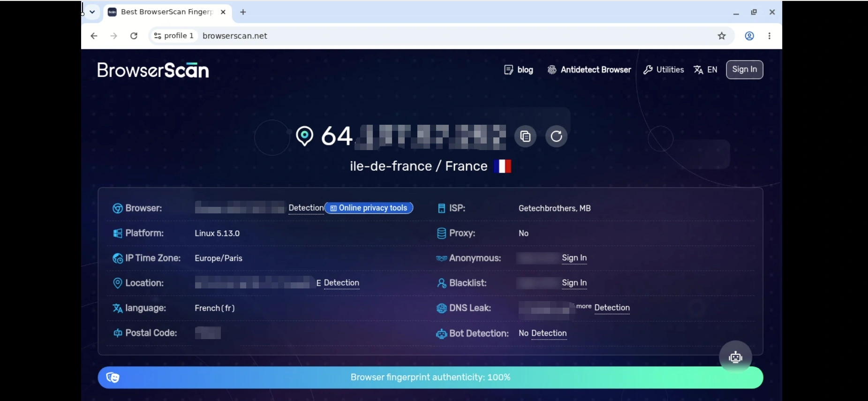The height and width of the screenshot is (401, 868).
Task: Click the mask icon on authenticity bar
Action: coord(113,378)
